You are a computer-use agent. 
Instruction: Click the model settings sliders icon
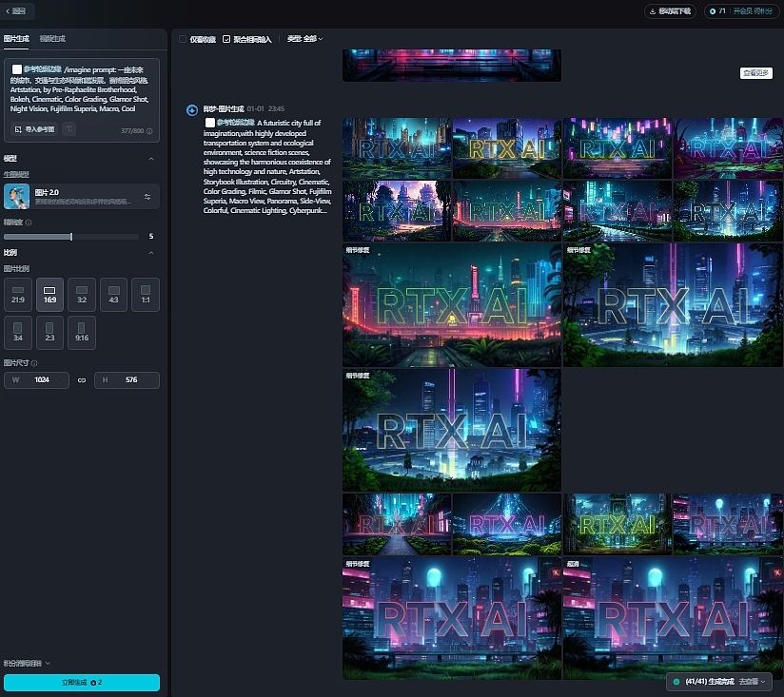click(147, 197)
